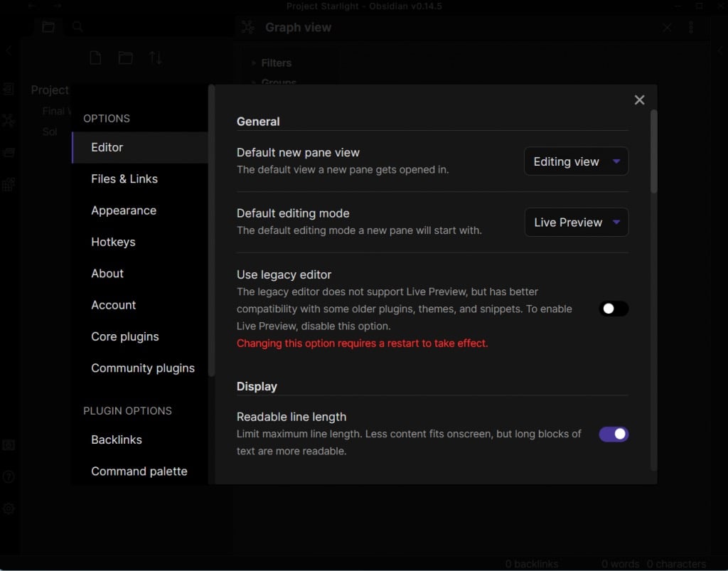Viewport: 728px width, 571px height.
Task: Open the Default editing mode dropdown
Action: pos(576,223)
